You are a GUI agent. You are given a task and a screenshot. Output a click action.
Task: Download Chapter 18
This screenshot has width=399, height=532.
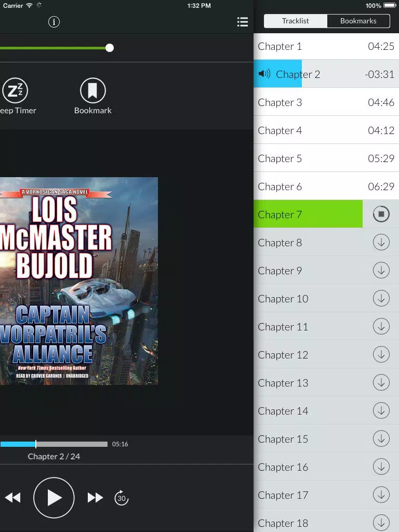click(x=381, y=523)
